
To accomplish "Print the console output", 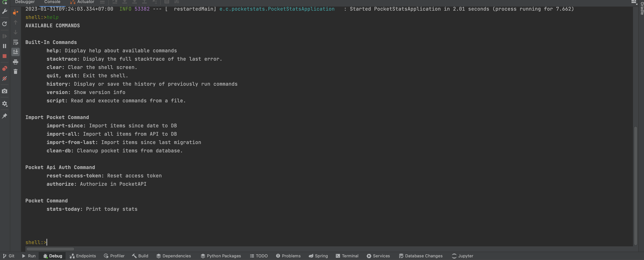I will (x=16, y=62).
